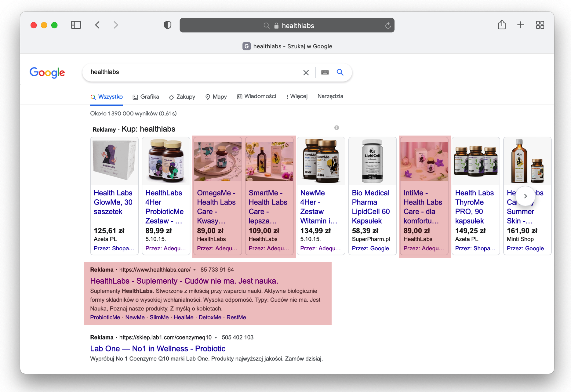Open the Share icon in toolbar
The width and height of the screenshot is (571, 392).
coord(502,25)
